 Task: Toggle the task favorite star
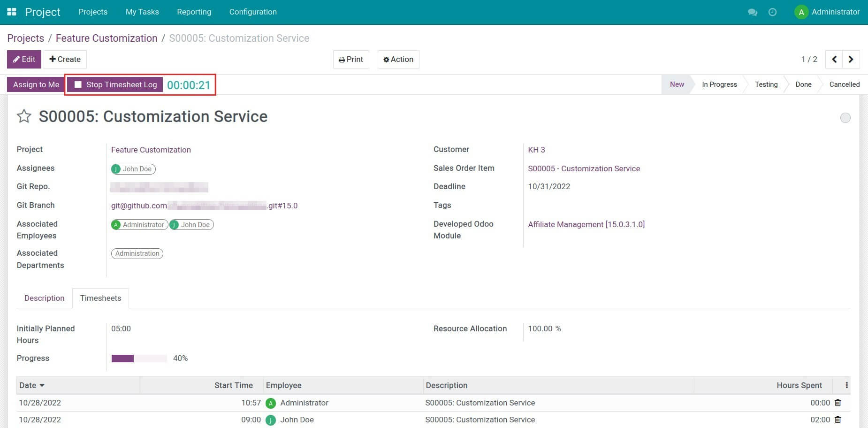(x=23, y=116)
